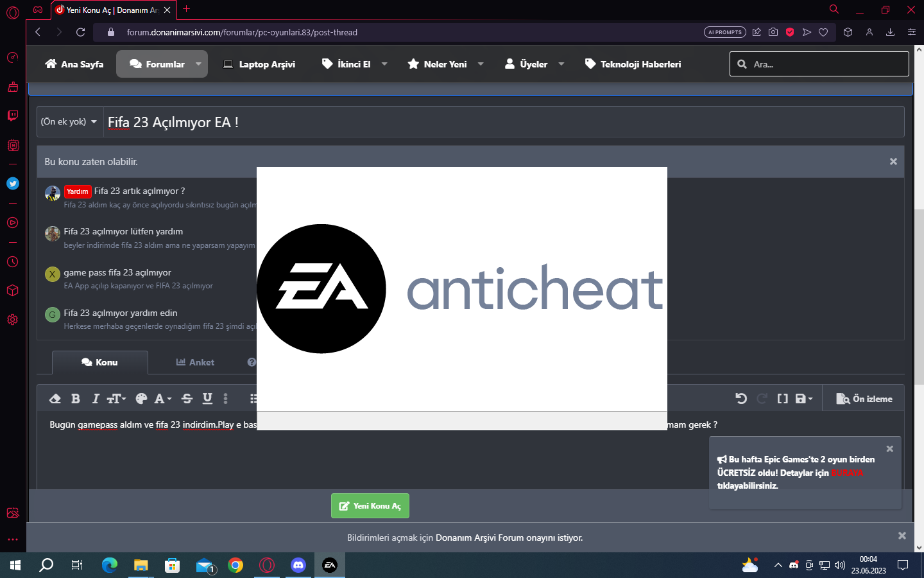Click the AI PROMPTS button
Screen dimensions: 924x578
pos(725,32)
